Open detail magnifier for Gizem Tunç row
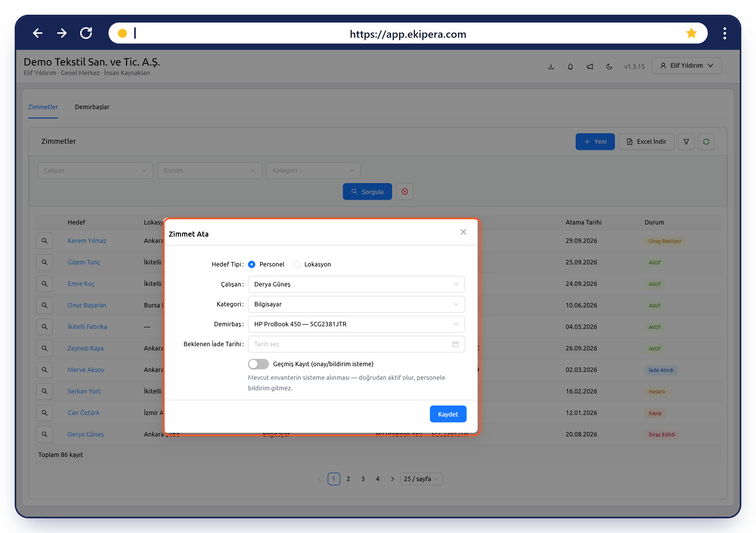The height and width of the screenshot is (533, 756). click(45, 262)
